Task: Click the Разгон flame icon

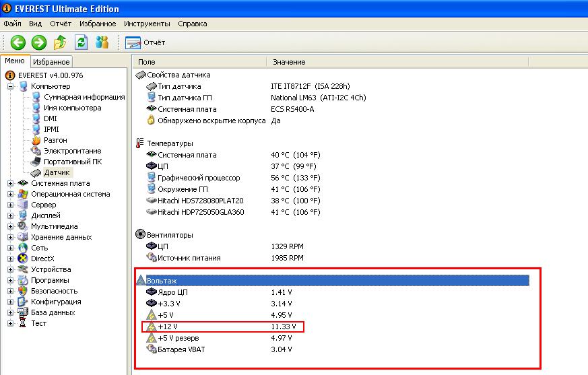Action: click(36, 140)
